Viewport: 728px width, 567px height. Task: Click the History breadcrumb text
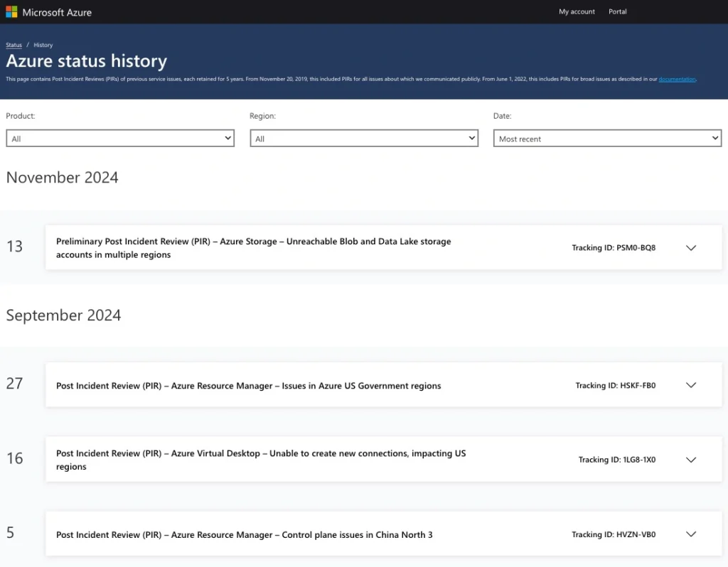(43, 45)
